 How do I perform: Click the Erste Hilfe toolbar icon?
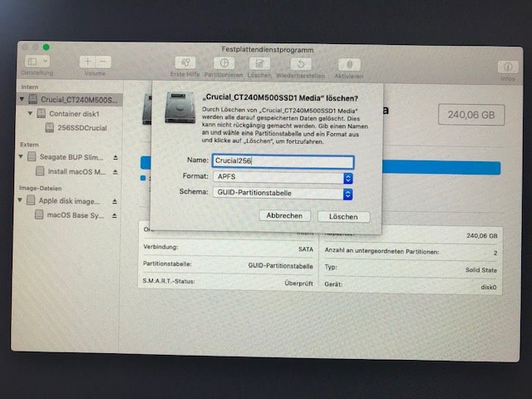coord(185,63)
